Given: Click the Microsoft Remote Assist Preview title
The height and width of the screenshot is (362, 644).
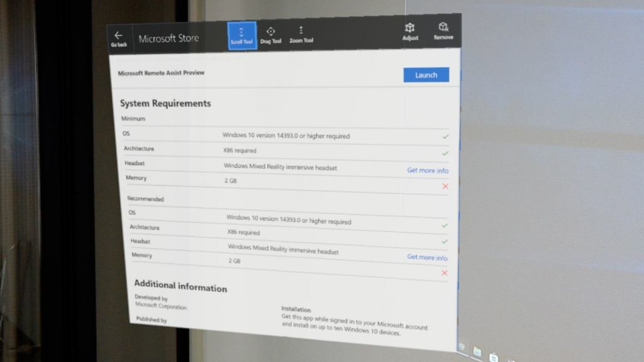Looking at the screenshot, I should [161, 73].
